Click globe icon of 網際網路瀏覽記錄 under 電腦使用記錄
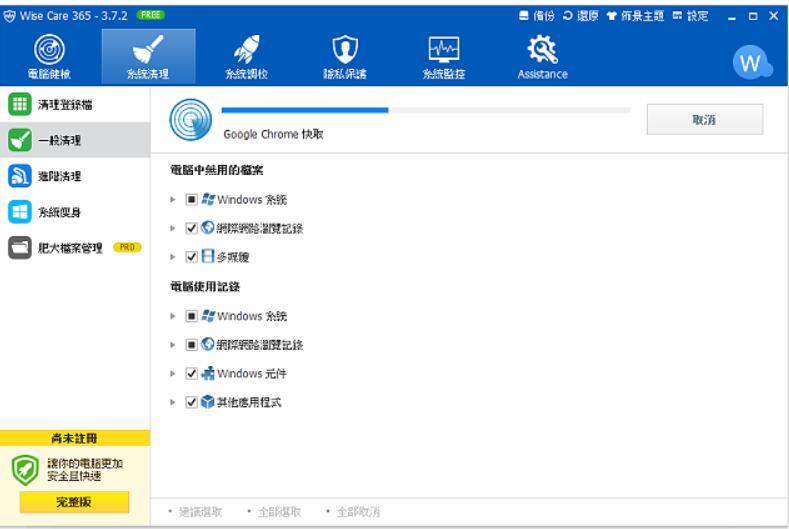Viewport: 789px width, 529px height. click(x=208, y=344)
